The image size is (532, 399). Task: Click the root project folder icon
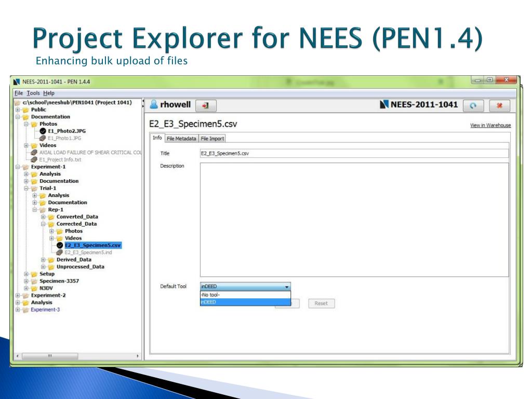point(18,102)
